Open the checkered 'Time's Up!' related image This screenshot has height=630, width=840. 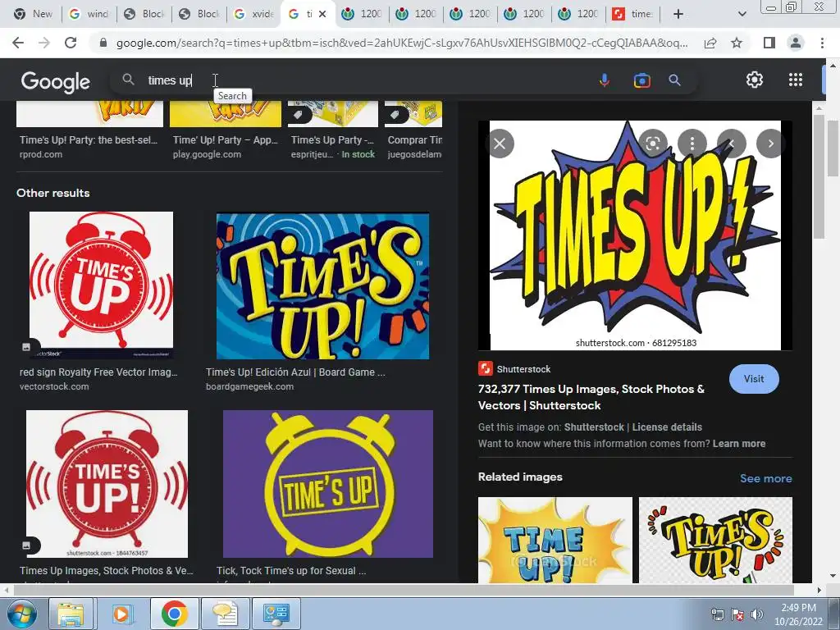point(715,540)
